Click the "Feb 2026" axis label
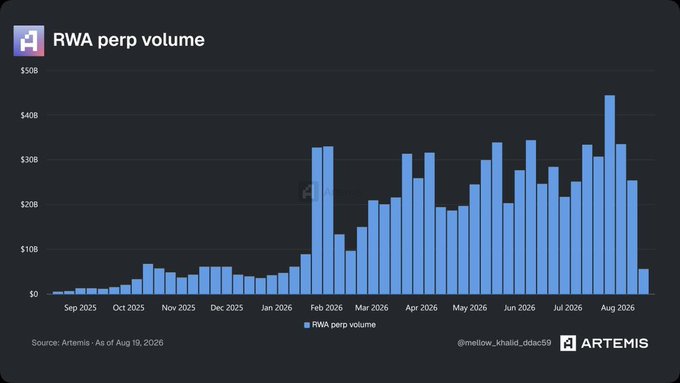Viewport: 680px width, 383px height. click(x=327, y=308)
